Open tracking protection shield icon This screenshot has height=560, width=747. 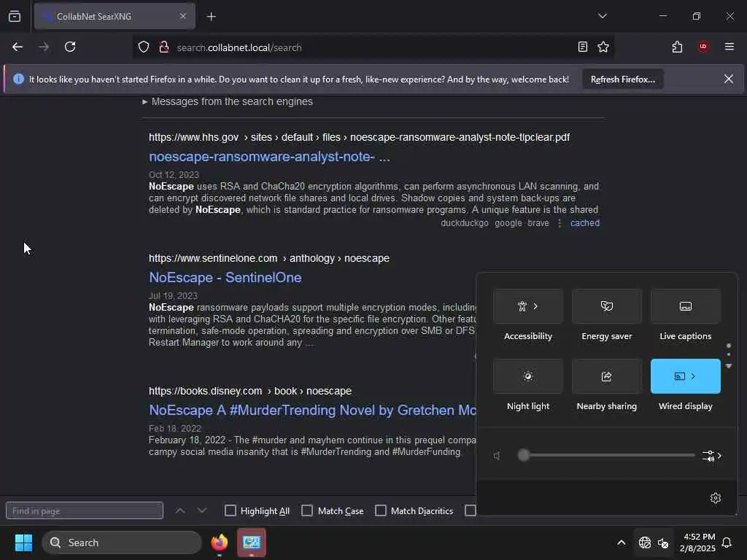pos(144,47)
